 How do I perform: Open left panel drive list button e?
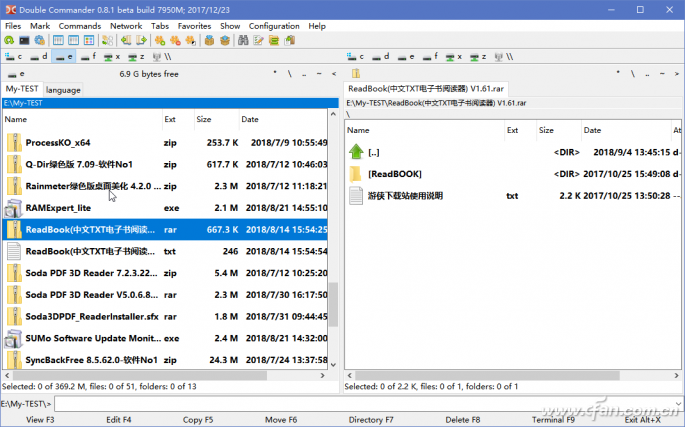point(16,74)
